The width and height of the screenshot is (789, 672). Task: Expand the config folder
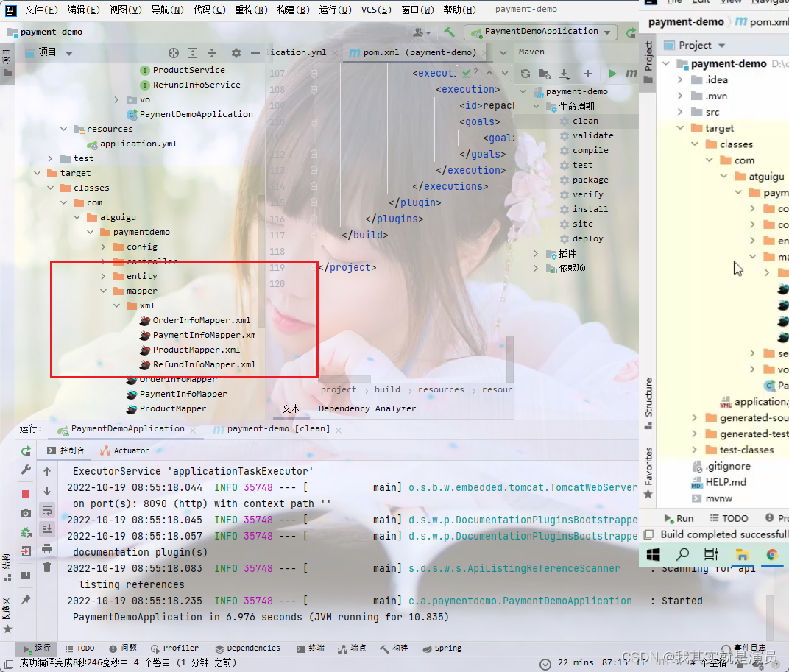click(x=104, y=247)
